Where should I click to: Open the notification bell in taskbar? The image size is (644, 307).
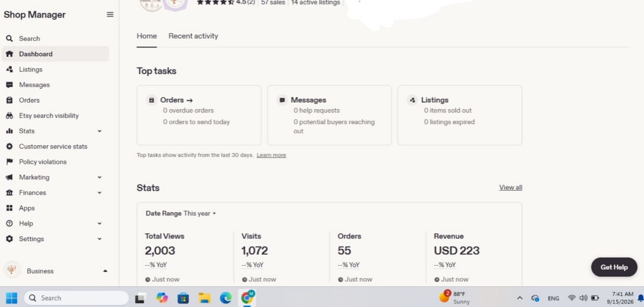(640, 298)
